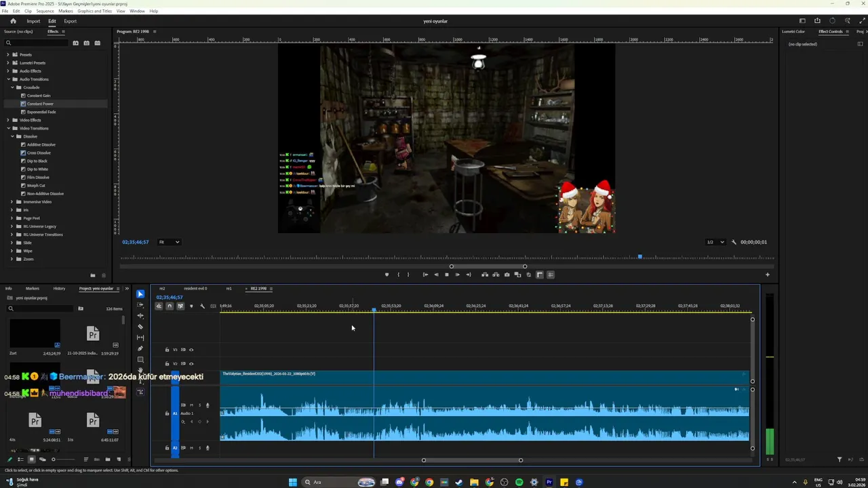Step forward one frame

458,274
